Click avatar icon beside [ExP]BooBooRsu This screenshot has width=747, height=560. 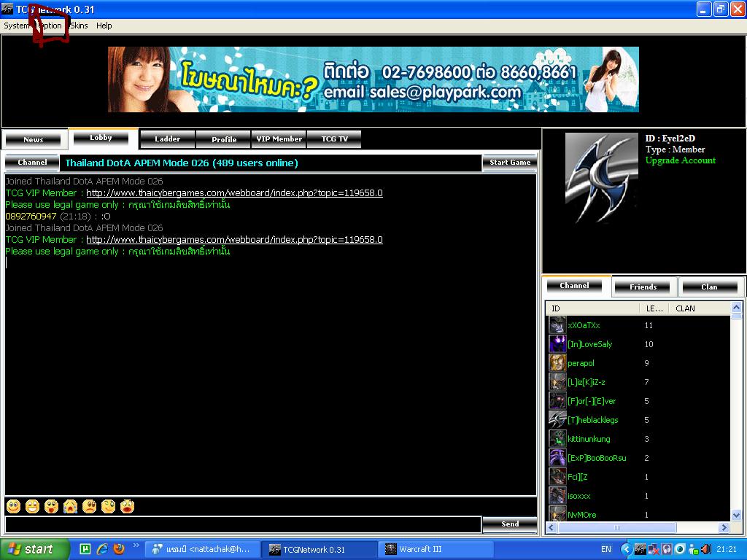point(557,458)
